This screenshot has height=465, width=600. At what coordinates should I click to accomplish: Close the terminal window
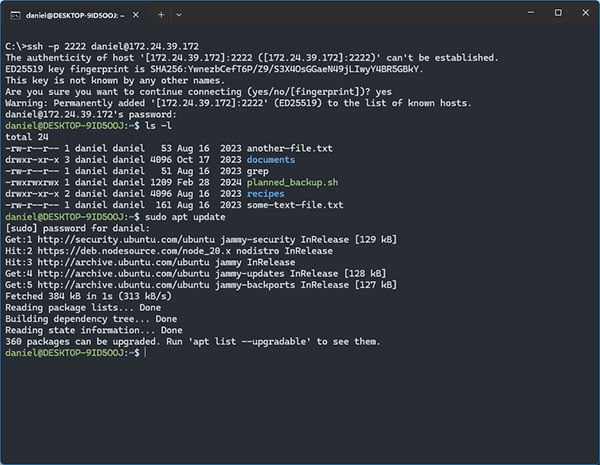(585, 13)
